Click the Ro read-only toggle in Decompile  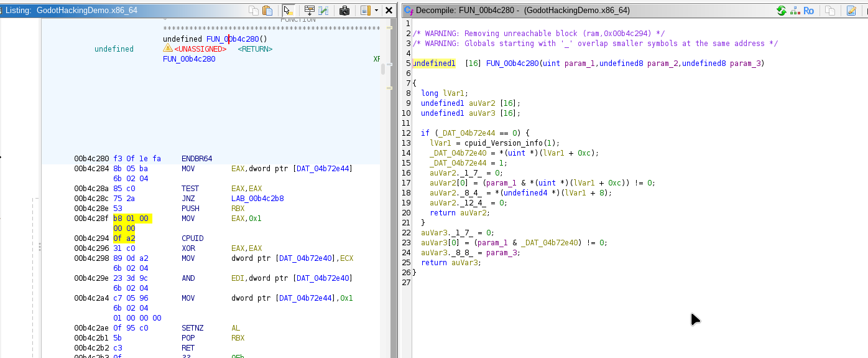click(x=808, y=11)
